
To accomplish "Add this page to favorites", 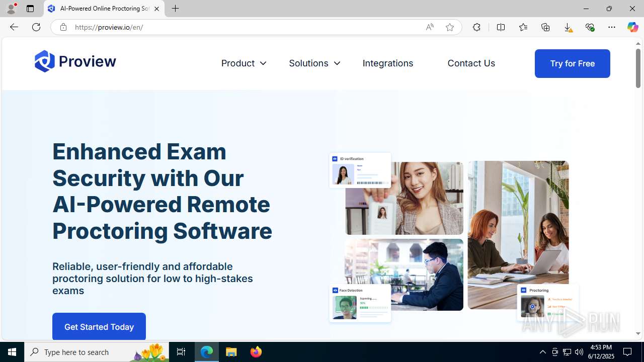I will (450, 27).
